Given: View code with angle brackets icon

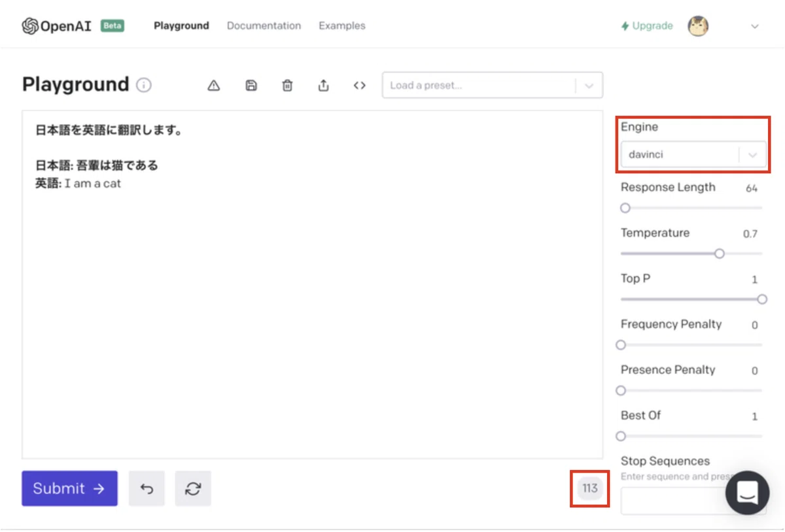Looking at the screenshot, I should [x=359, y=86].
